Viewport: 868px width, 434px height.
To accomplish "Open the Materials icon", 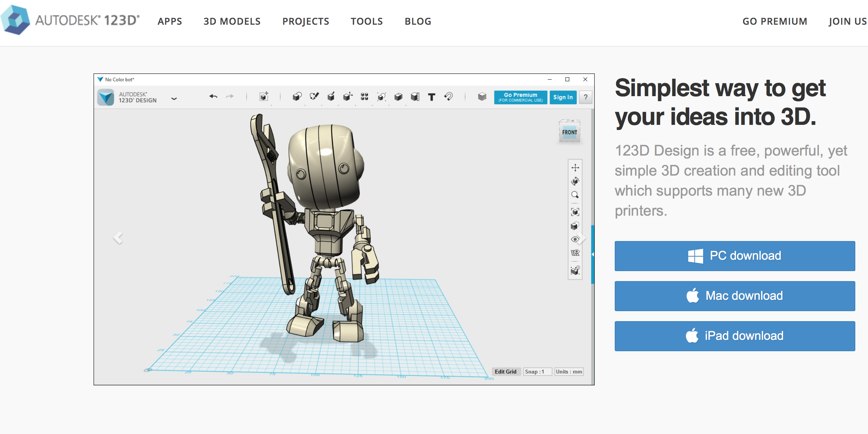I will 482,96.
